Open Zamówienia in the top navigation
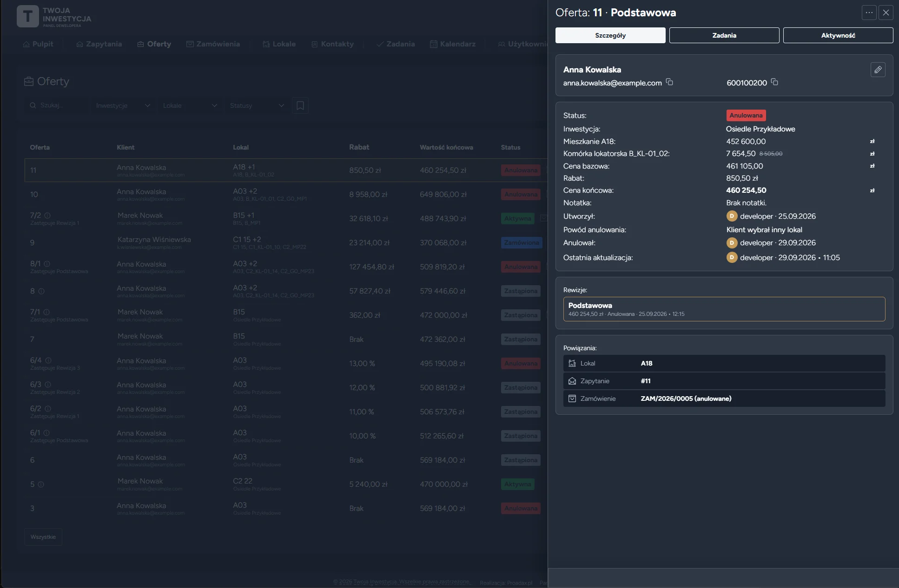 pyautogui.click(x=213, y=44)
